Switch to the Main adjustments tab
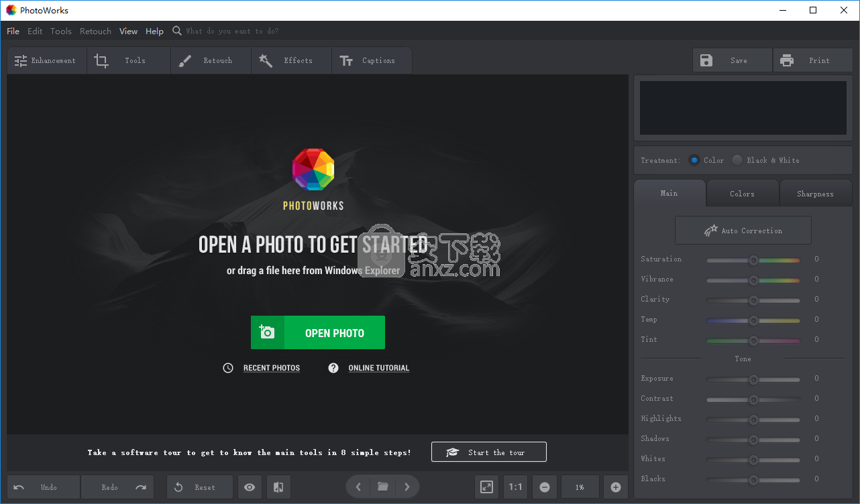This screenshot has height=504, width=860. tap(669, 193)
